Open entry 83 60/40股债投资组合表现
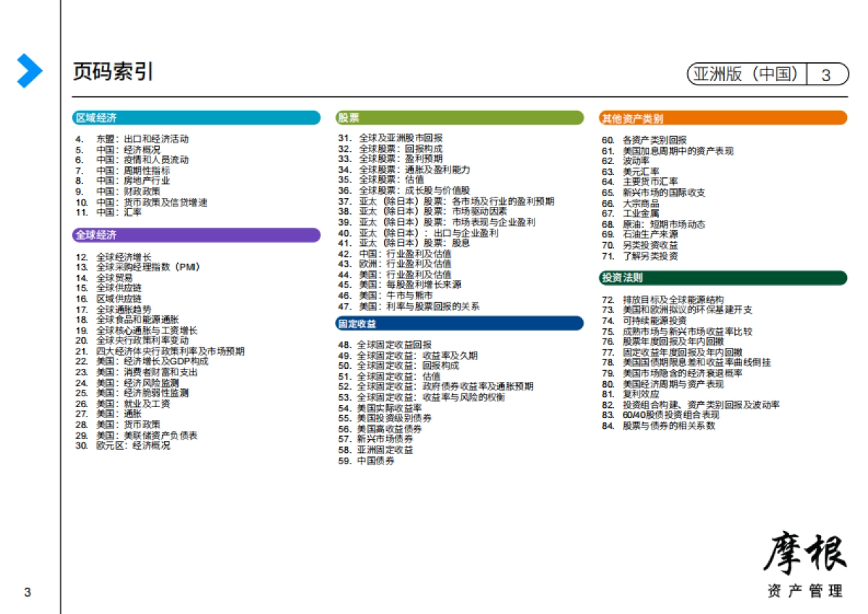 [670, 415]
